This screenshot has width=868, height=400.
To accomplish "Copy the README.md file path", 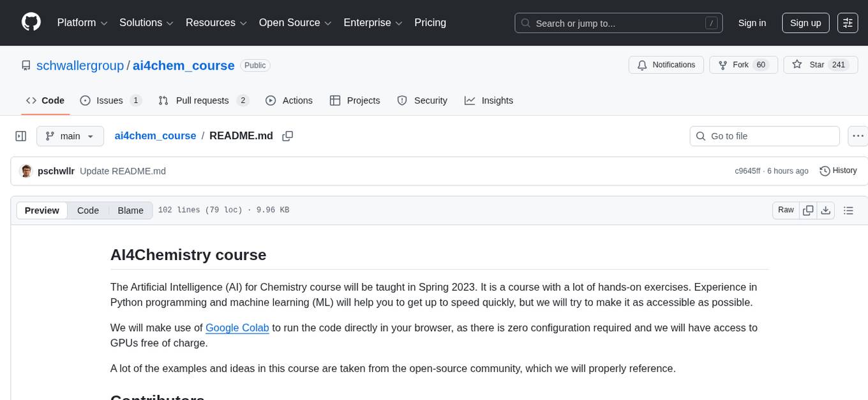I will [x=287, y=135].
